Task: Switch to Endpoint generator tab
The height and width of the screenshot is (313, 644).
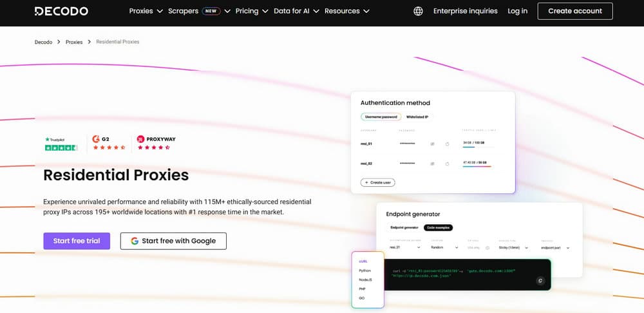Action: (404, 227)
